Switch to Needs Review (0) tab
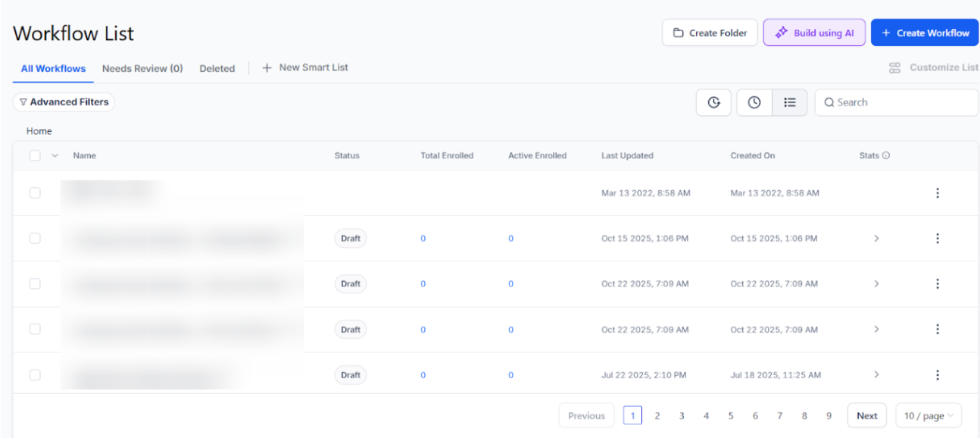 [142, 68]
